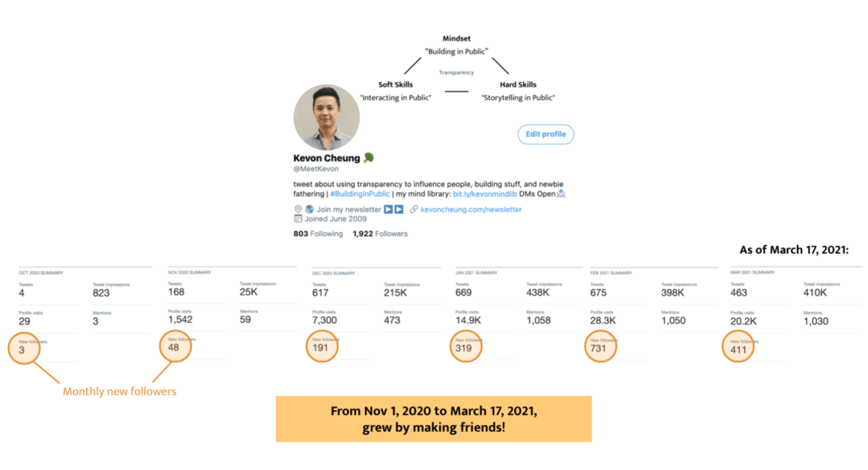
Task: Click the calendar icon beside Joined June 2009
Action: (x=298, y=219)
